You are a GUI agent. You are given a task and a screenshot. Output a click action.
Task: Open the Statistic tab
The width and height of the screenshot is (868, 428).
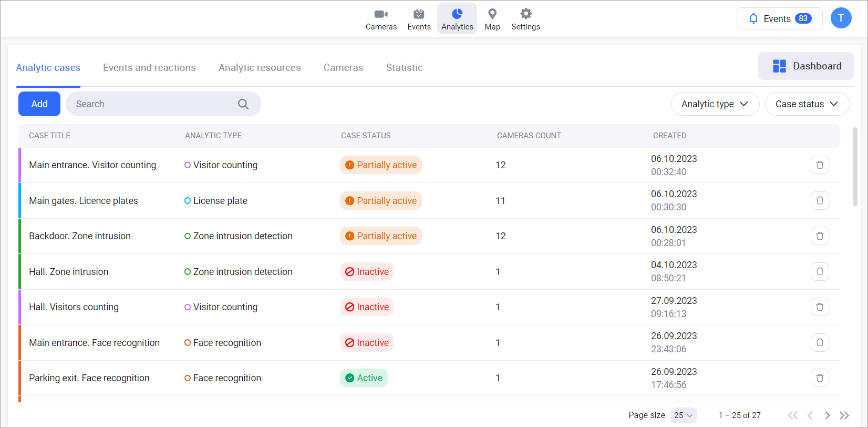pyautogui.click(x=404, y=68)
